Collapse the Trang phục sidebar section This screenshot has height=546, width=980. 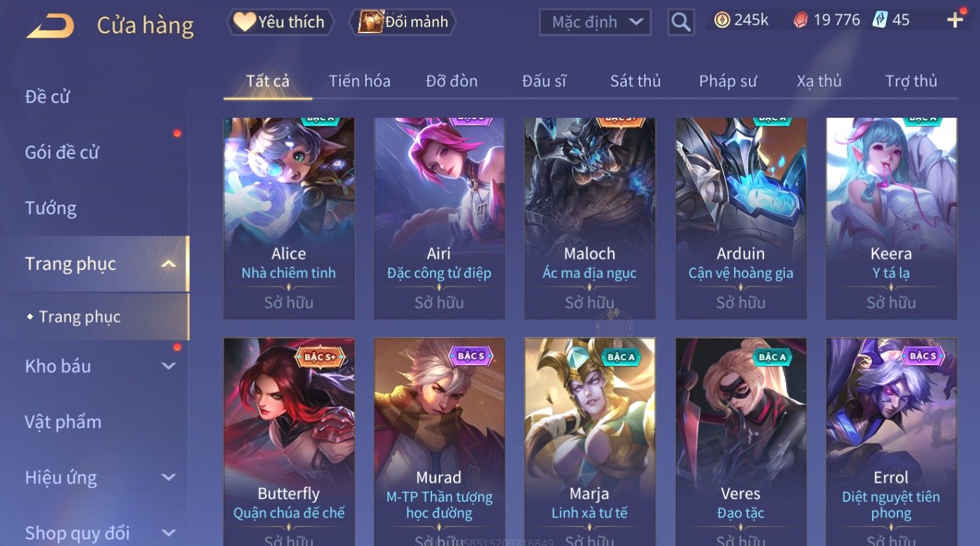(169, 264)
